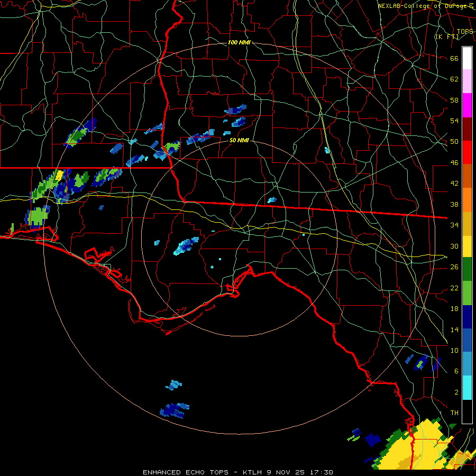Click the light pink legend swatch
476x476 pixels.
[x=467, y=81]
